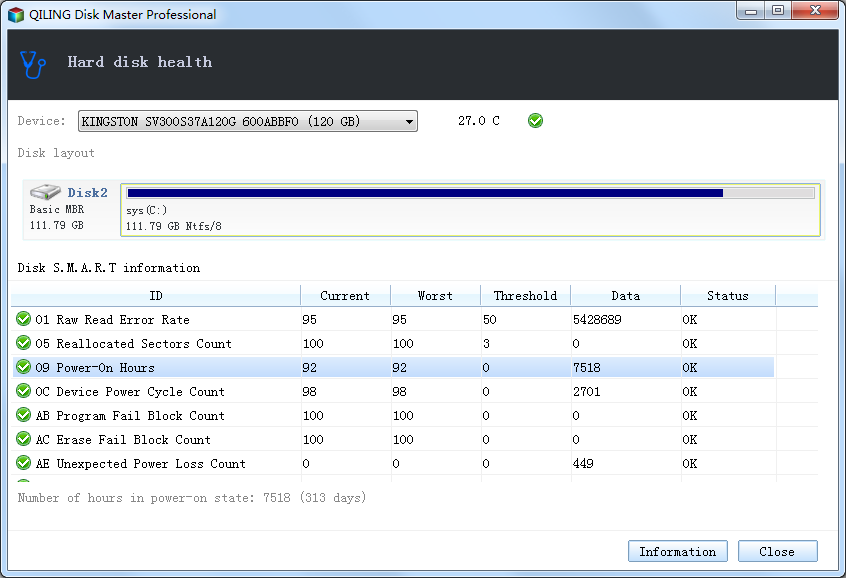
Task: Select the AE Unexpected Power Loss Count row
Action: click(x=393, y=464)
